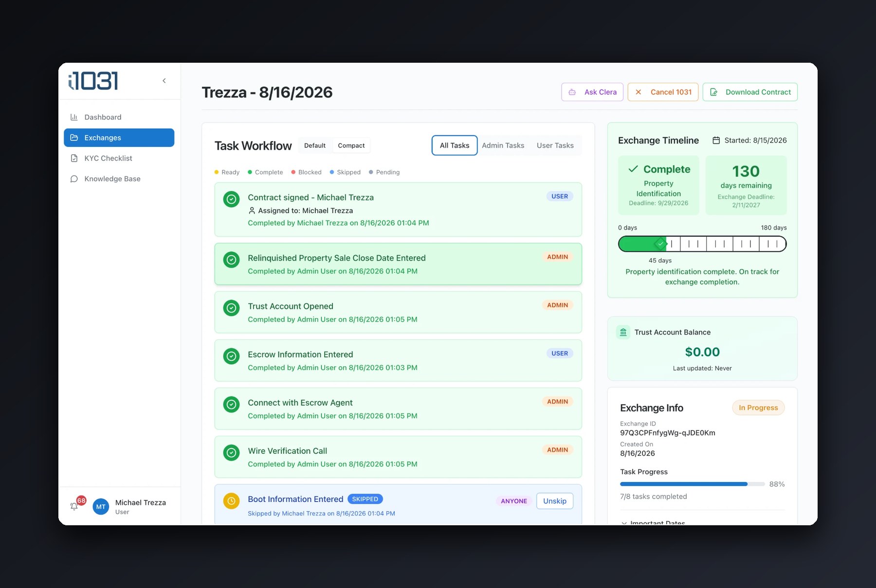This screenshot has width=876, height=588.
Task: Expand the Important Dates section
Action: (653, 522)
